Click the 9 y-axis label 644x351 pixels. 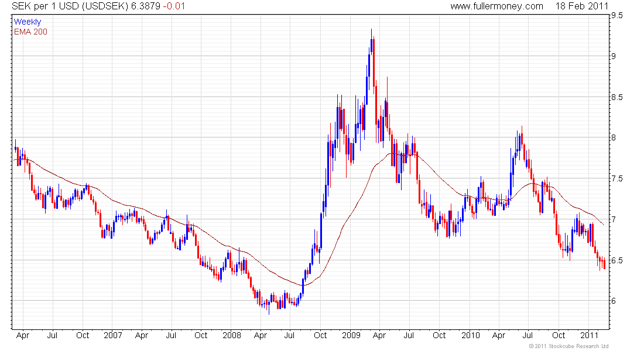(x=614, y=56)
